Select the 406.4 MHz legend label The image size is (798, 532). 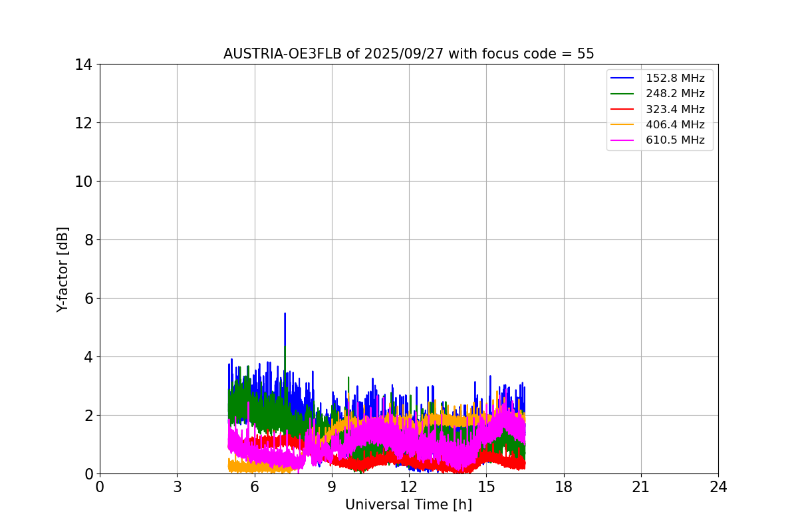pos(675,124)
